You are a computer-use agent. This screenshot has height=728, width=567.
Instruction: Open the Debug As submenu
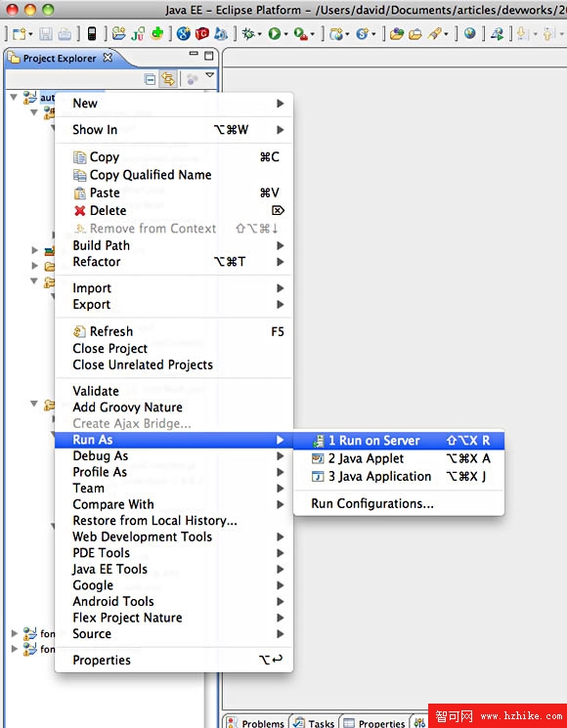coord(174,456)
